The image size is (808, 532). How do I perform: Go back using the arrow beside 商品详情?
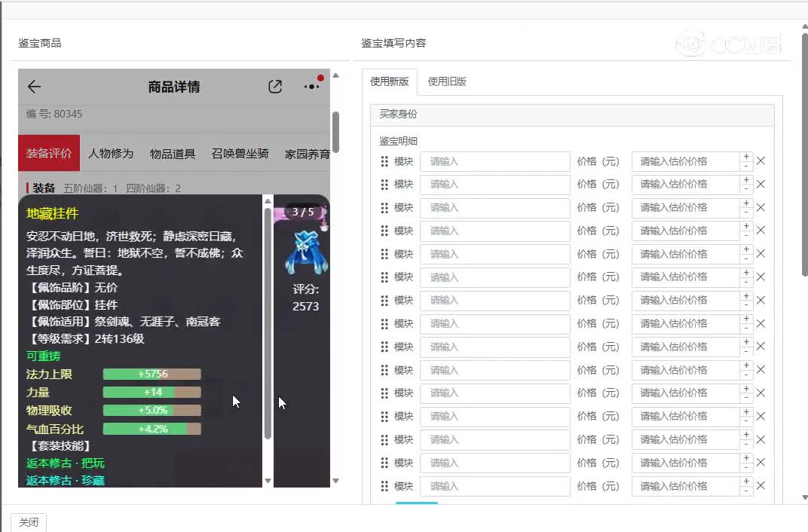click(x=34, y=87)
